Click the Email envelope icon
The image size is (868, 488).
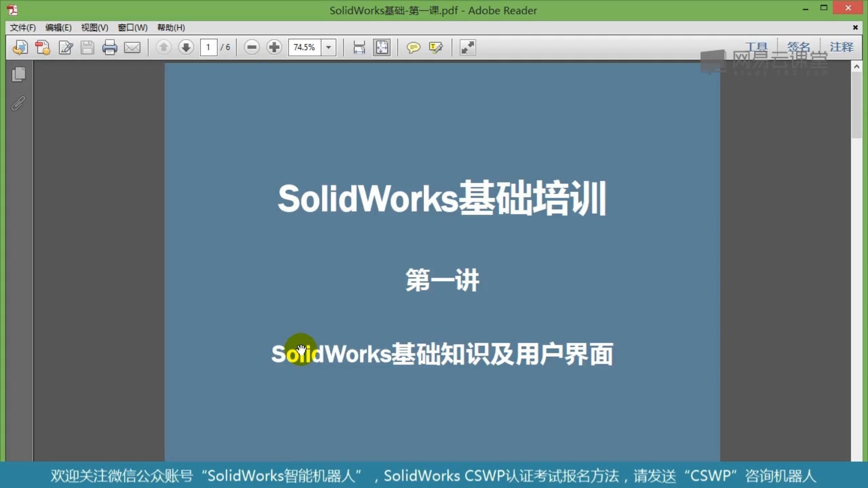[x=132, y=47]
